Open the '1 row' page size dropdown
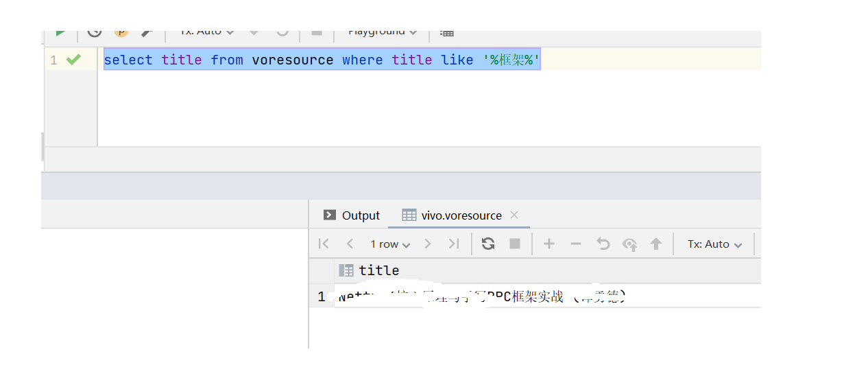This screenshot has height=387, width=868. [x=390, y=244]
